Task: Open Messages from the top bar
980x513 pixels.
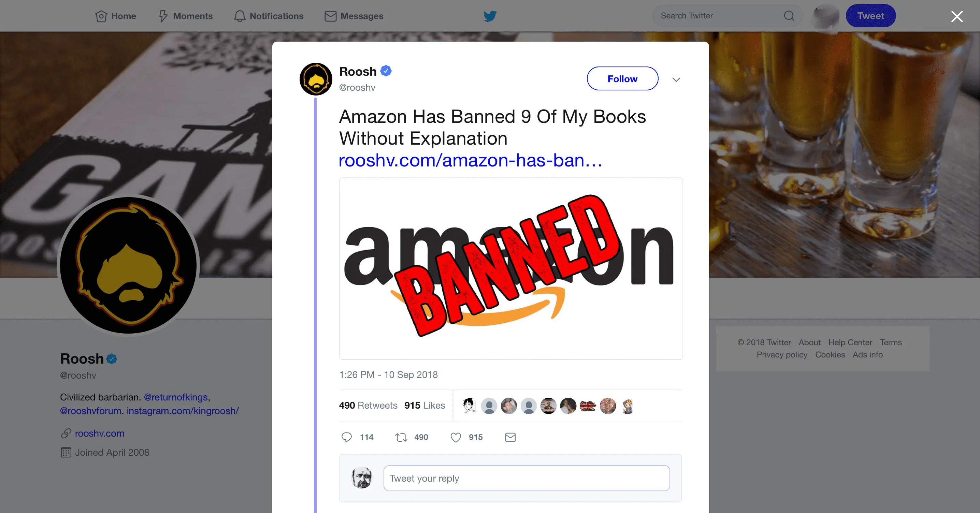Action: tap(354, 16)
